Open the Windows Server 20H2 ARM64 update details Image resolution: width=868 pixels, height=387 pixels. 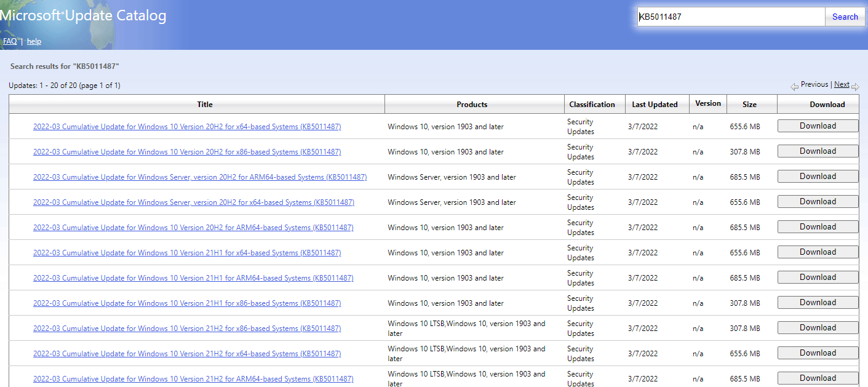[x=200, y=177]
